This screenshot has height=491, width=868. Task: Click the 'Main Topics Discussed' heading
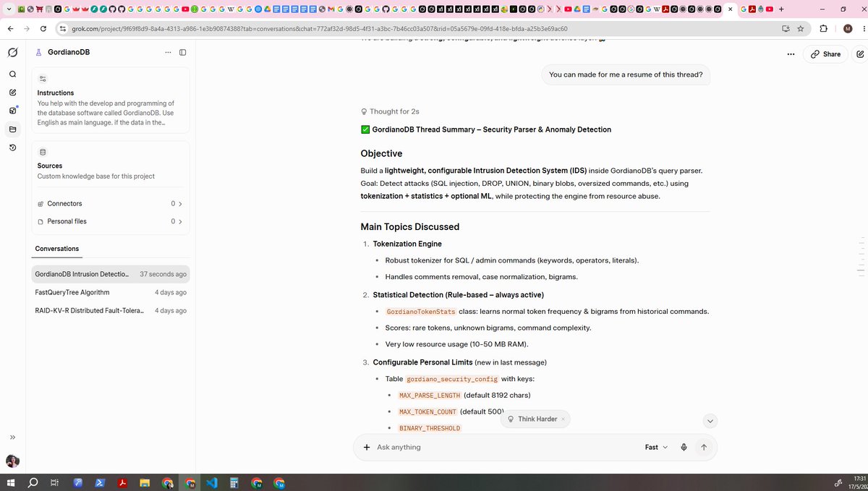pyautogui.click(x=409, y=227)
